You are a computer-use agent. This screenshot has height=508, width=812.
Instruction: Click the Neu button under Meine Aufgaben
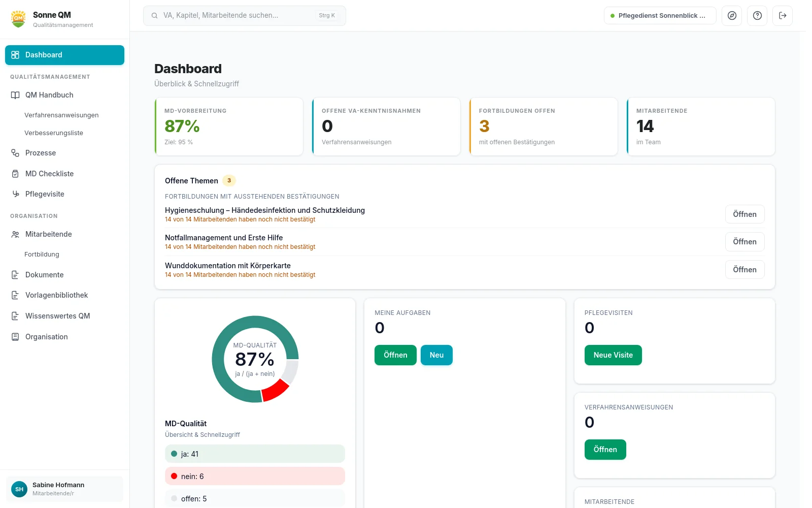tap(436, 355)
